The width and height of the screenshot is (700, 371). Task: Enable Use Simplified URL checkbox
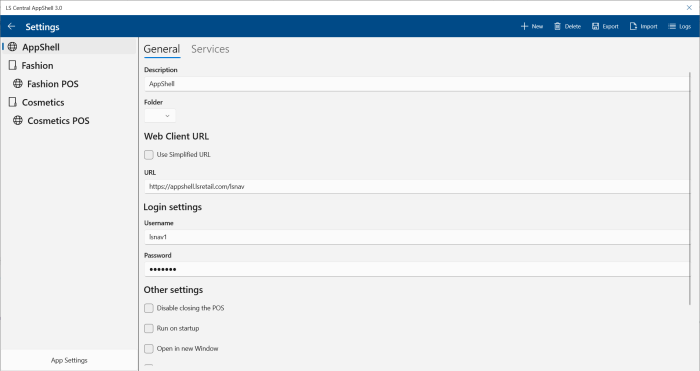(149, 154)
